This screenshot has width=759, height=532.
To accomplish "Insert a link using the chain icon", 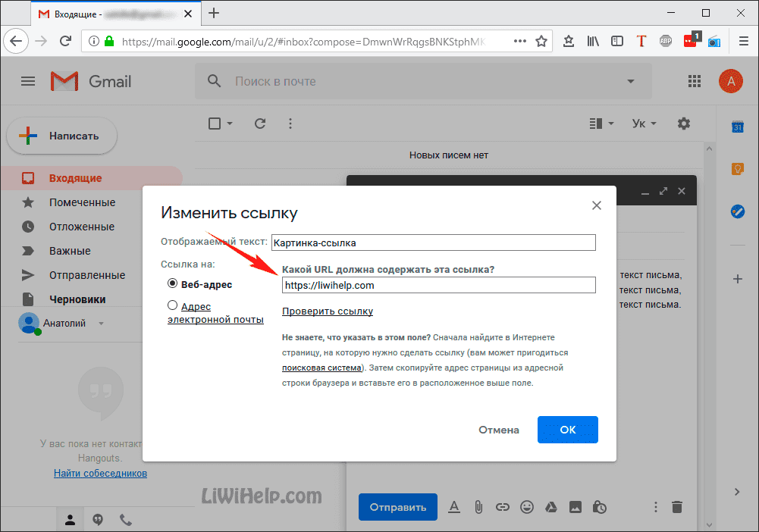I will [503, 507].
